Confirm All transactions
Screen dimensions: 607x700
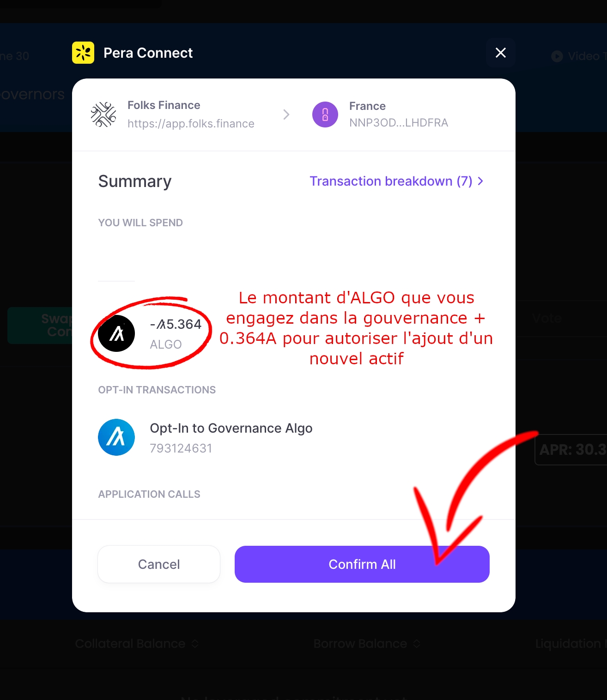pyautogui.click(x=362, y=564)
